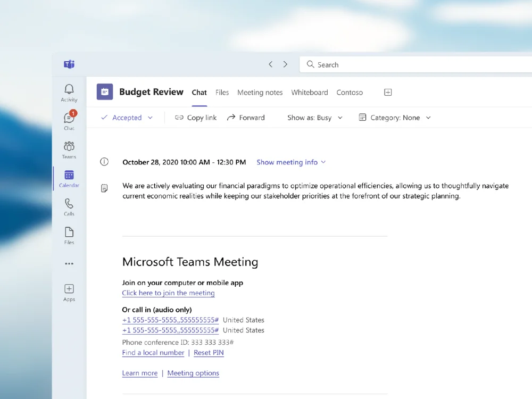
Task: Open the Category: None dropdown
Action: 395,118
